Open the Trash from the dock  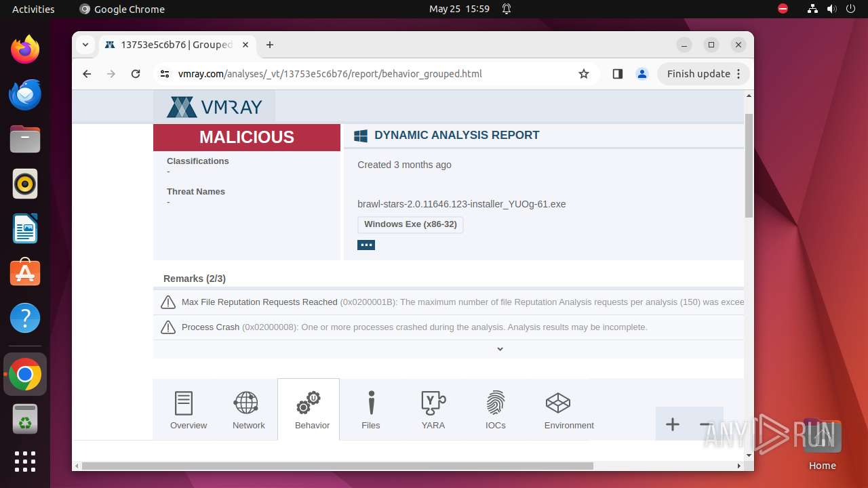(x=25, y=419)
